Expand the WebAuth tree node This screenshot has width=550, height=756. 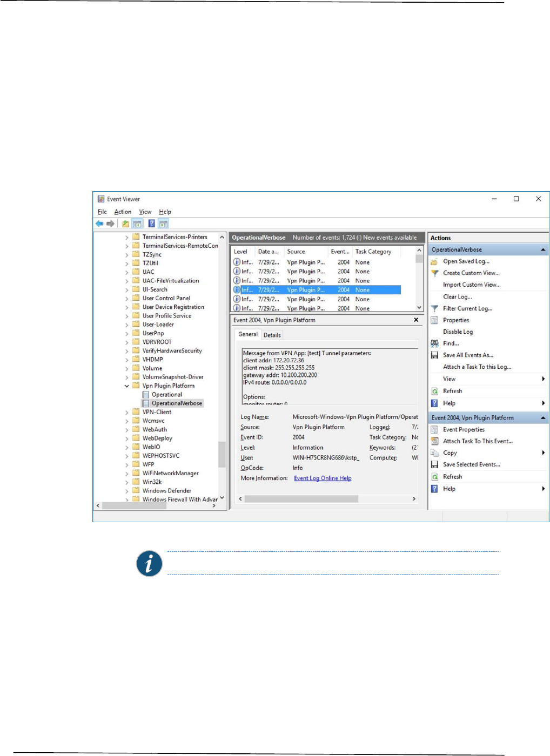(x=127, y=430)
